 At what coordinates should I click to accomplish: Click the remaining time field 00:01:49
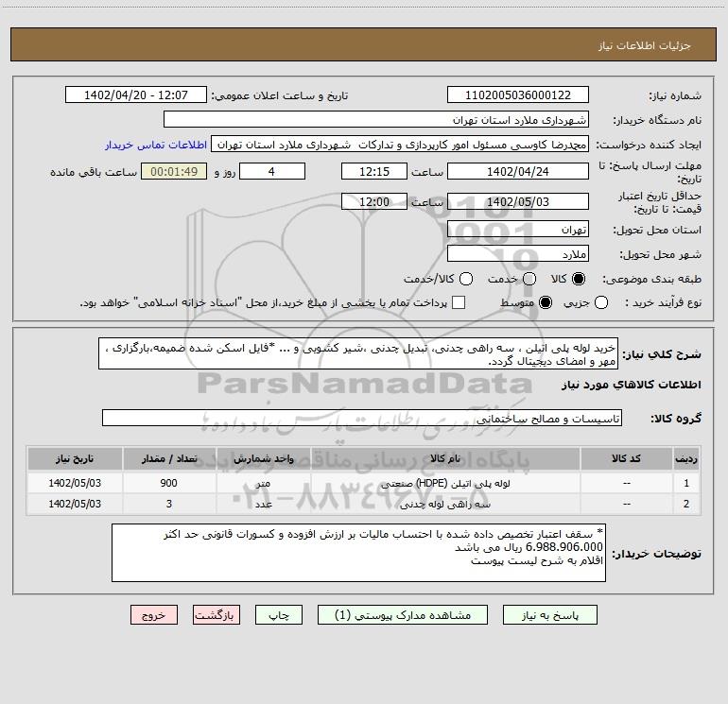pyautogui.click(x=174, y=171)
